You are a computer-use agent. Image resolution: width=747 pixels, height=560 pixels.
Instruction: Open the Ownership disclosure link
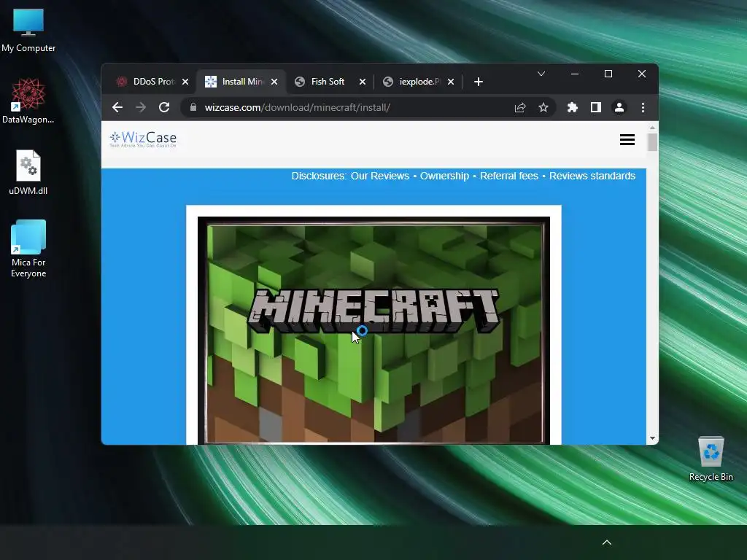444,176
